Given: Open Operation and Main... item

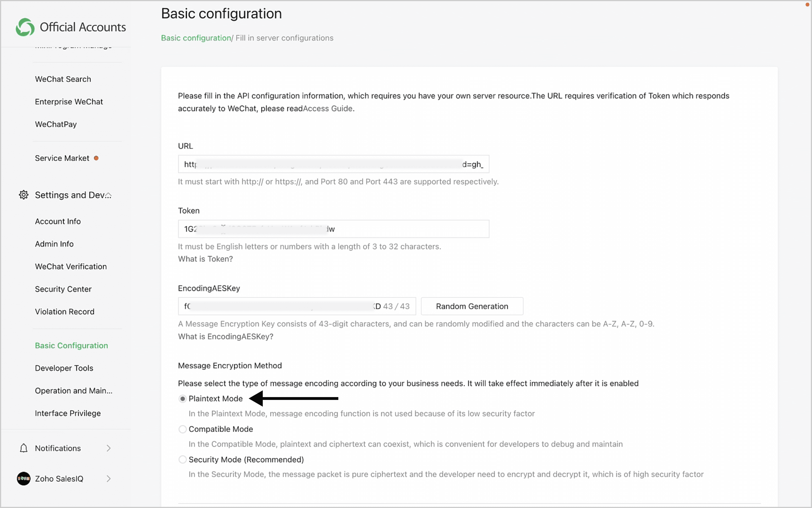Looking at the screenshot, I should click(x=74, y=391).
